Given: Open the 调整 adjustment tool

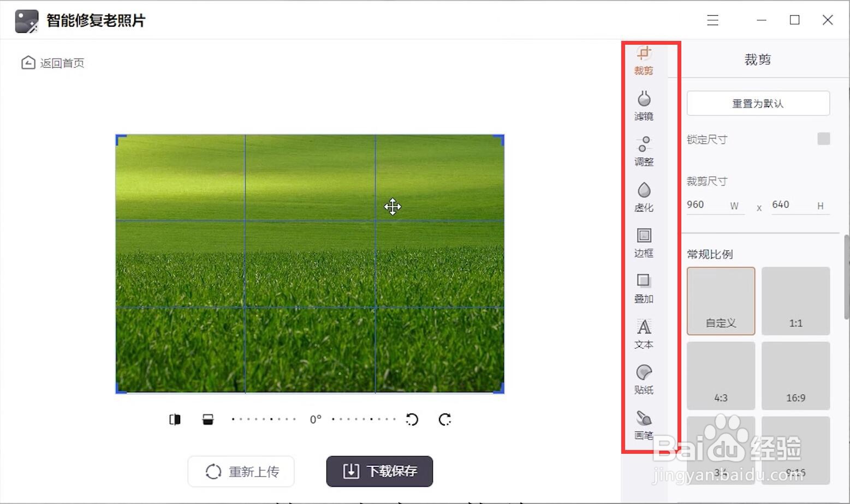Looking at the screenshot, I should (644, 151).
